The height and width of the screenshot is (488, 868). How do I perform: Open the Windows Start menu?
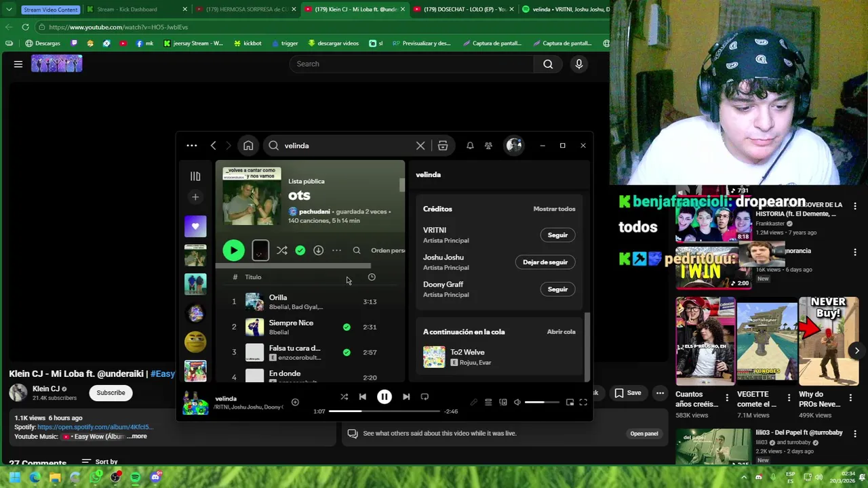coord(15,477)
